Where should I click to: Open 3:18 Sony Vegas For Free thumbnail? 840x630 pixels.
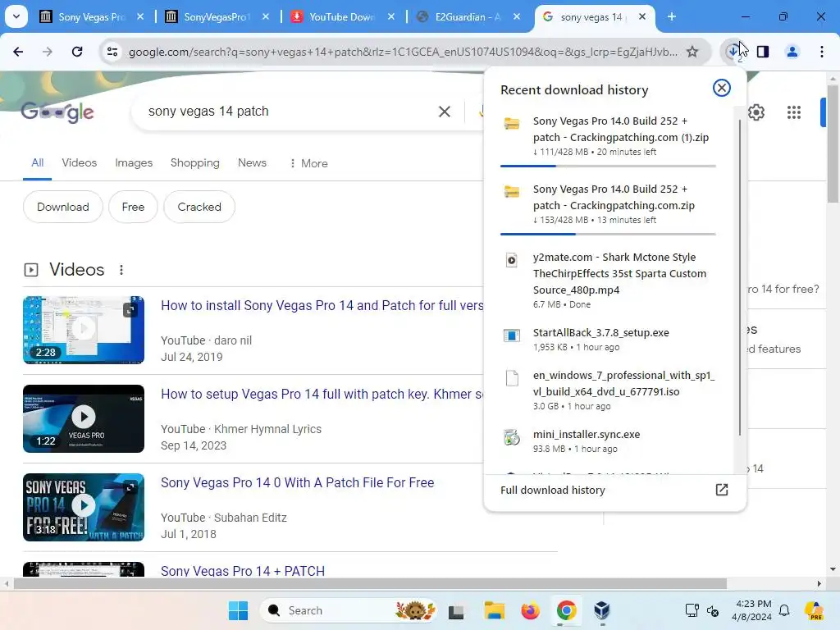[84, 507]
